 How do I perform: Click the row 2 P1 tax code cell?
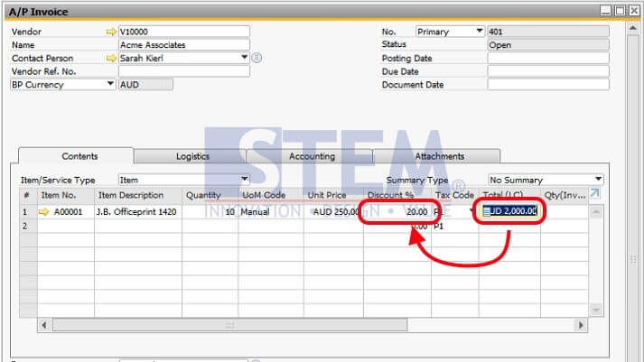click(x=454, y=227)
